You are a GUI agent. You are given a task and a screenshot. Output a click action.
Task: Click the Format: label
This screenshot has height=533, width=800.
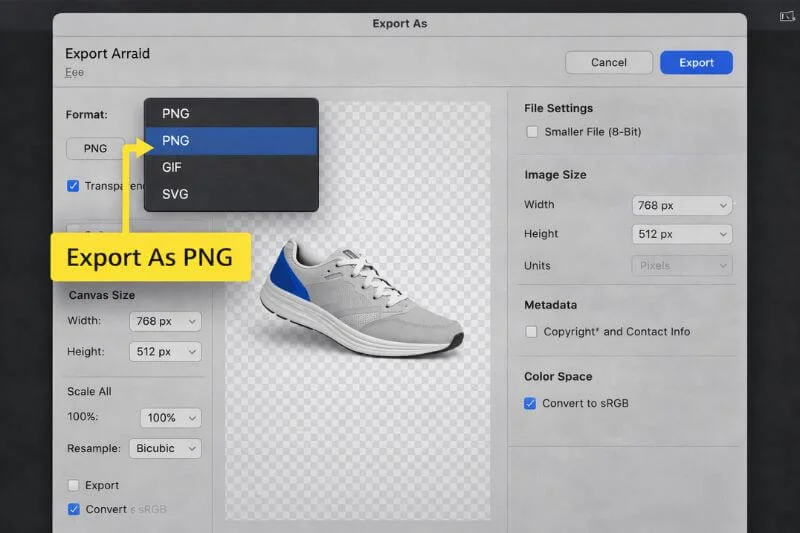[x=87, y=115]
